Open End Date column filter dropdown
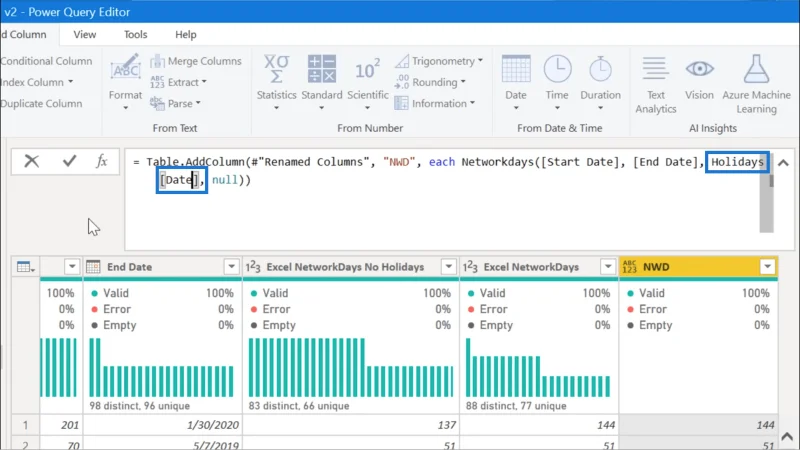The height and width of the screenshot is (450, 800). 231,267
